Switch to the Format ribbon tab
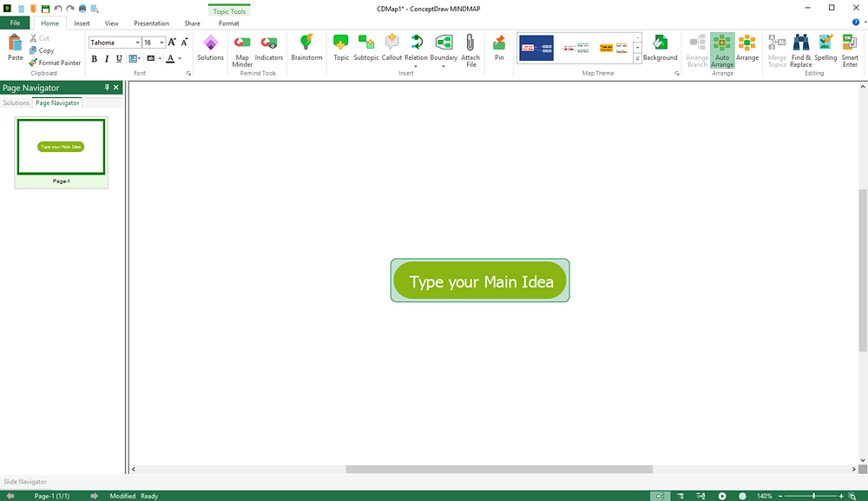The height and width of the screenshot is (501, 868). pos(228,23)
